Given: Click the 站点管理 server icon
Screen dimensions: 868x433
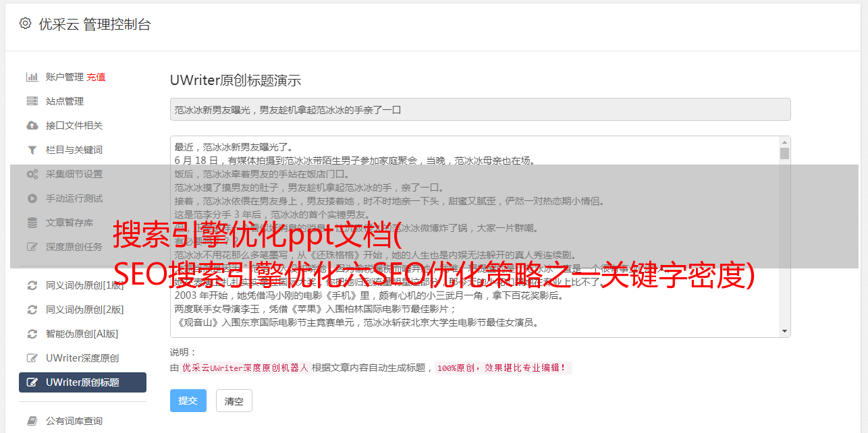Looking at the screenshot, I should tap(32, 101).
